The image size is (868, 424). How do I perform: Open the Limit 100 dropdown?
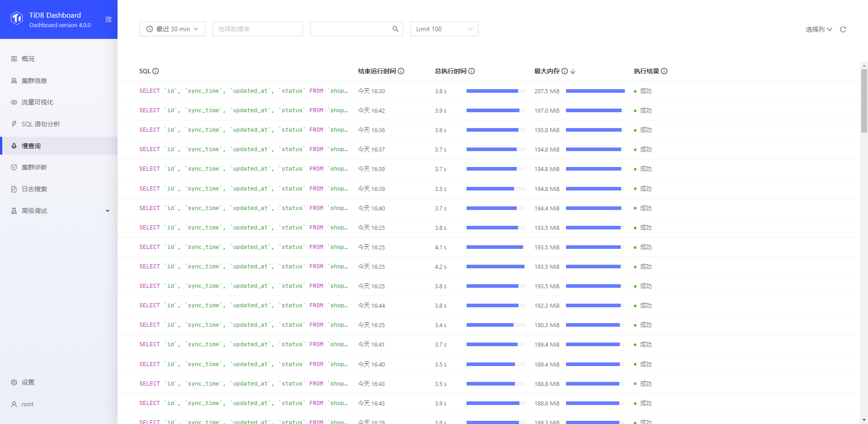(x=444, y=29)
